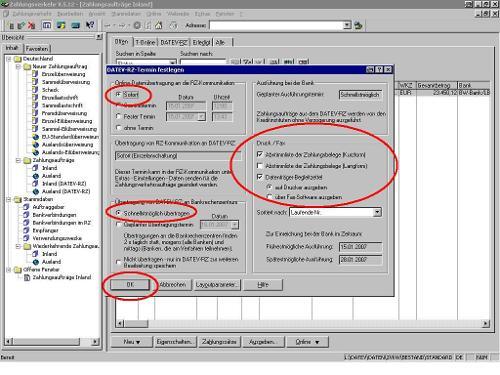
Task: Select Schnellstmöglich übertragen radio button
Action: pos(118,213)
